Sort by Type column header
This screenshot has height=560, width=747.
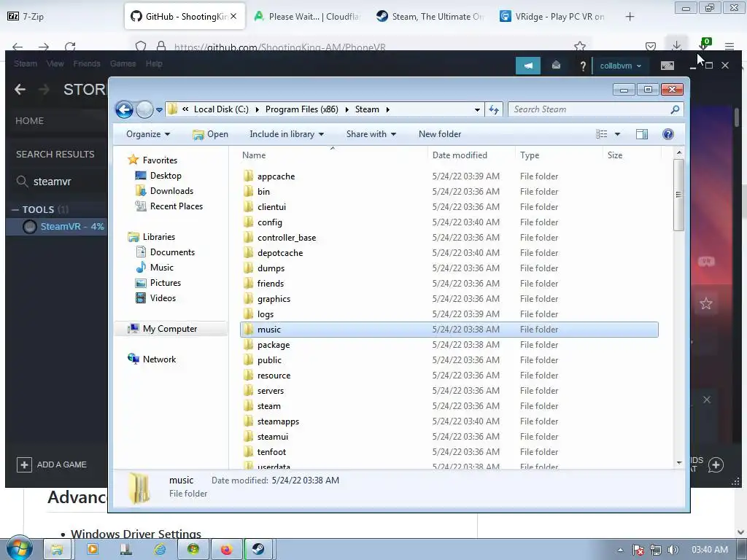(530, 155)
